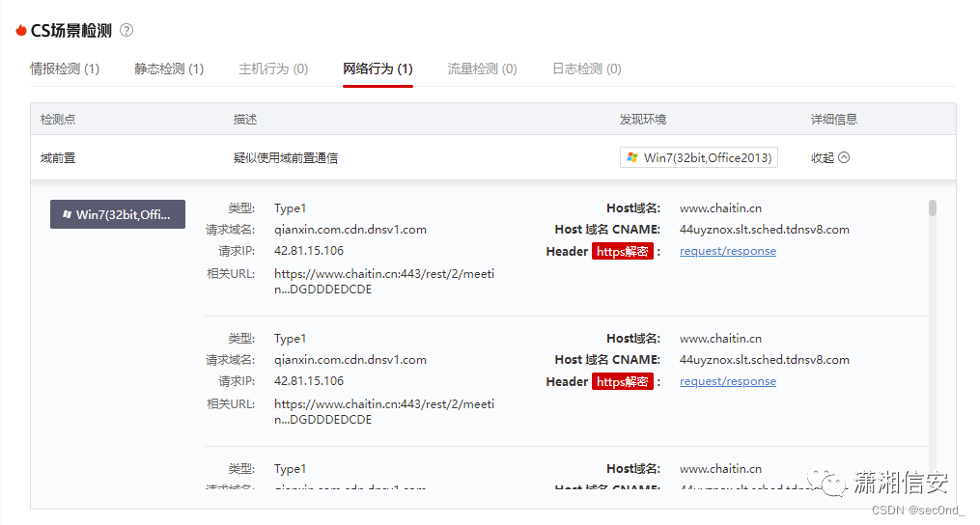Select the dark Win7(32bit,Offi... environment button
980x525 pixels.
point(118,214)
